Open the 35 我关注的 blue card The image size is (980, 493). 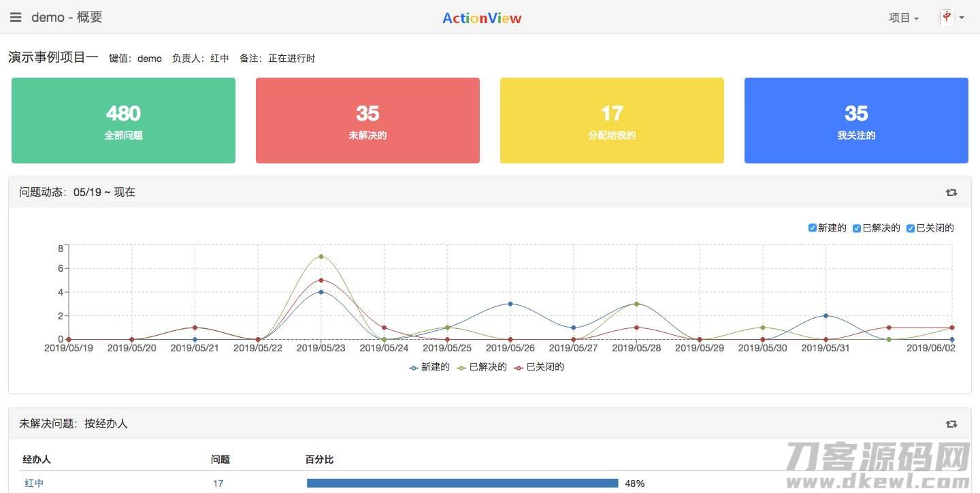[x=856, y=121]
